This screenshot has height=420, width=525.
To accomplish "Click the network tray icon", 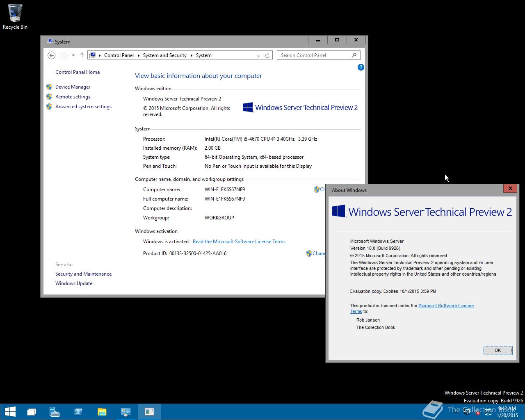I will click(x=467, y=412).
